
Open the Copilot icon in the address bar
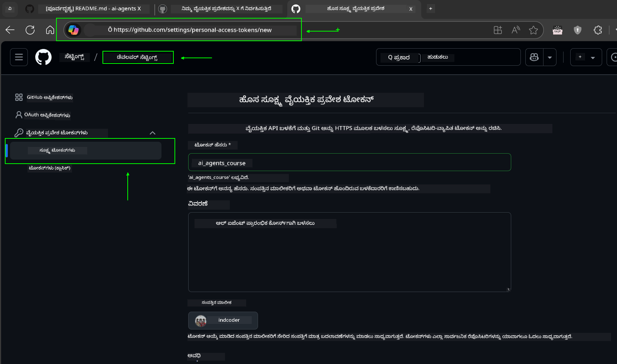[x=74, y=30]
